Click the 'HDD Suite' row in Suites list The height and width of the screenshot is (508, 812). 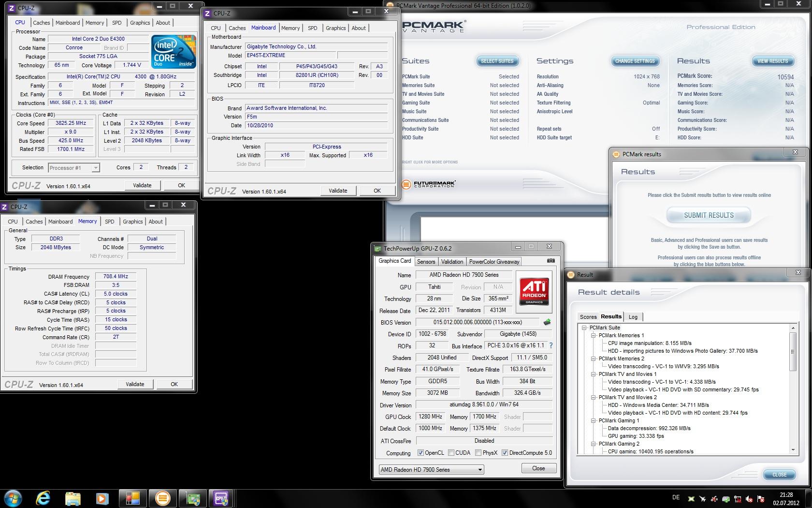[x=460, y=137]
